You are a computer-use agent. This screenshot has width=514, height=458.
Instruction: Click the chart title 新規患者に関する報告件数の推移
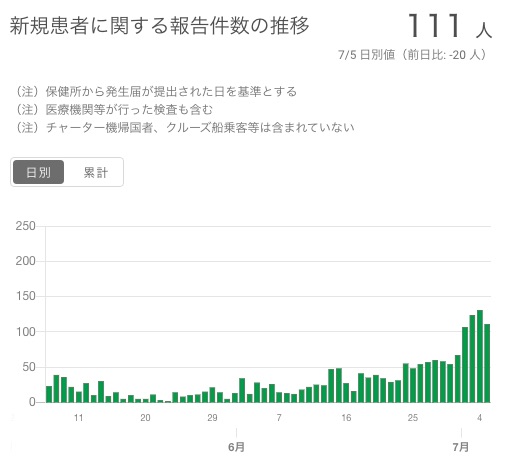tap(159, 26)
